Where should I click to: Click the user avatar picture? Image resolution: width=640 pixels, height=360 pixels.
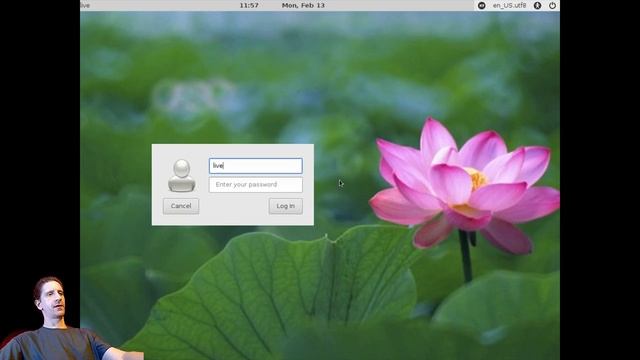click(182, 176)
